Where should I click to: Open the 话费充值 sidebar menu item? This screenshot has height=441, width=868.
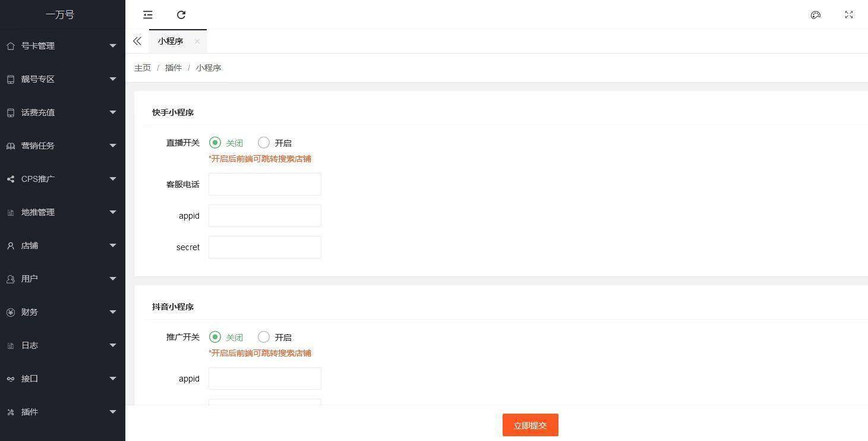click(x=62, y=112)
